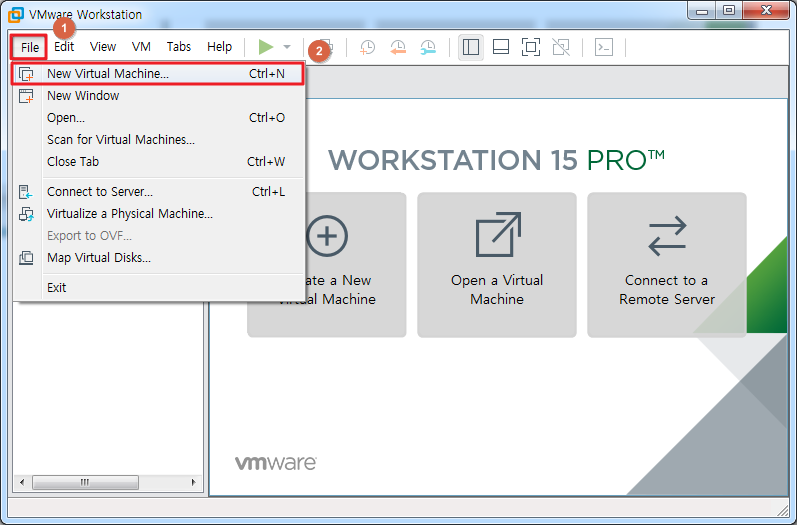The image size is (797, 525).
Task: Select Scan for Virtual Machines...
Action: click(x=158, y=140)
